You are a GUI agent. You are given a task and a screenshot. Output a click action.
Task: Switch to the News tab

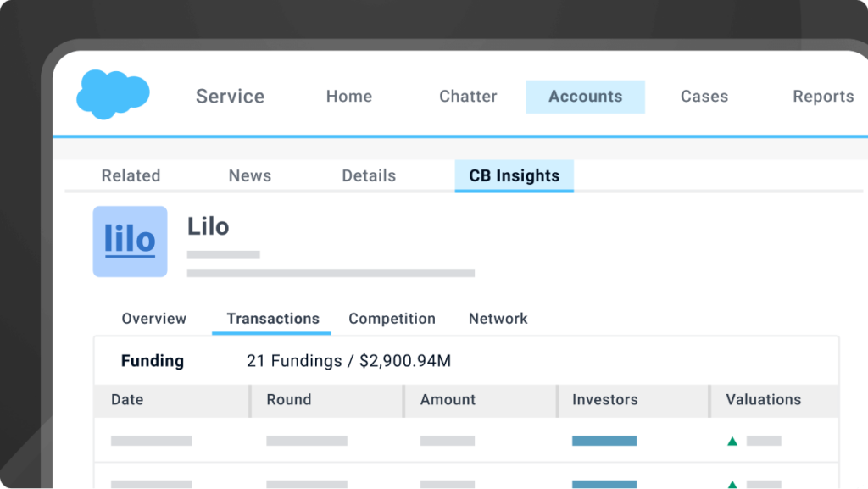[x=250, y=175]
